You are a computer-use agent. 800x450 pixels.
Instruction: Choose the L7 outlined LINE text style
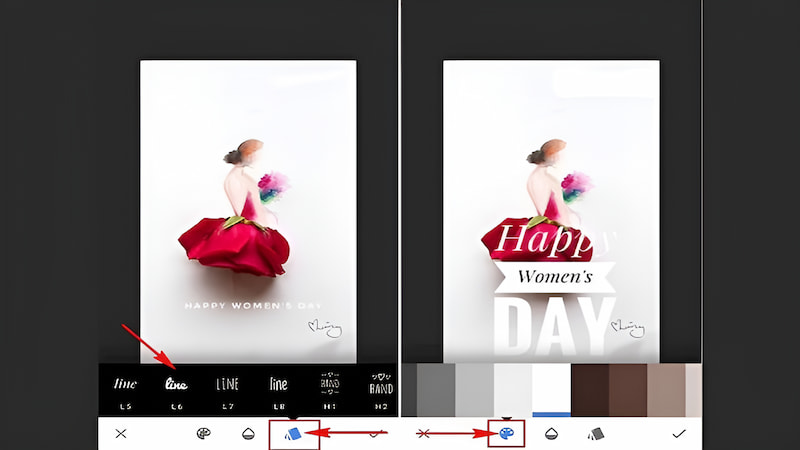click(x=228, y=390)
